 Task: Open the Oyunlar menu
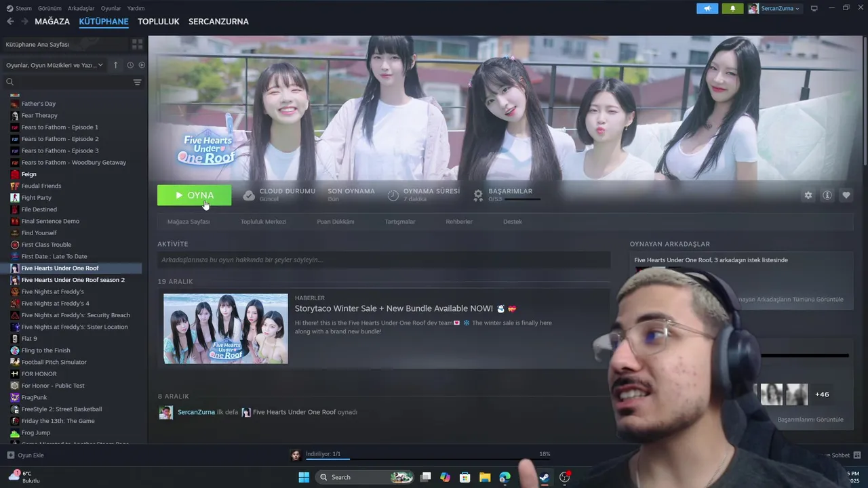[111, 8]
